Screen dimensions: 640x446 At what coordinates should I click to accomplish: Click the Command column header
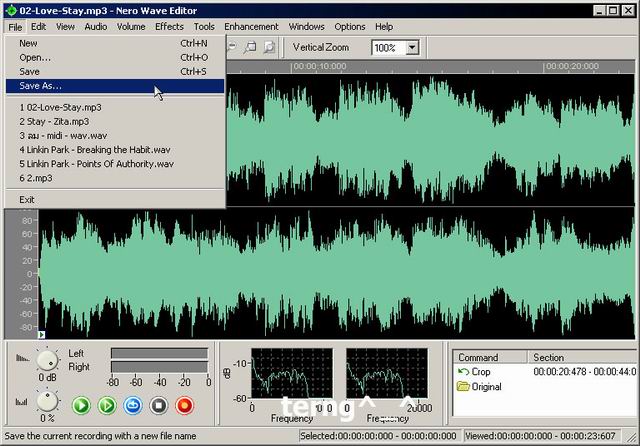pos(490,357)
